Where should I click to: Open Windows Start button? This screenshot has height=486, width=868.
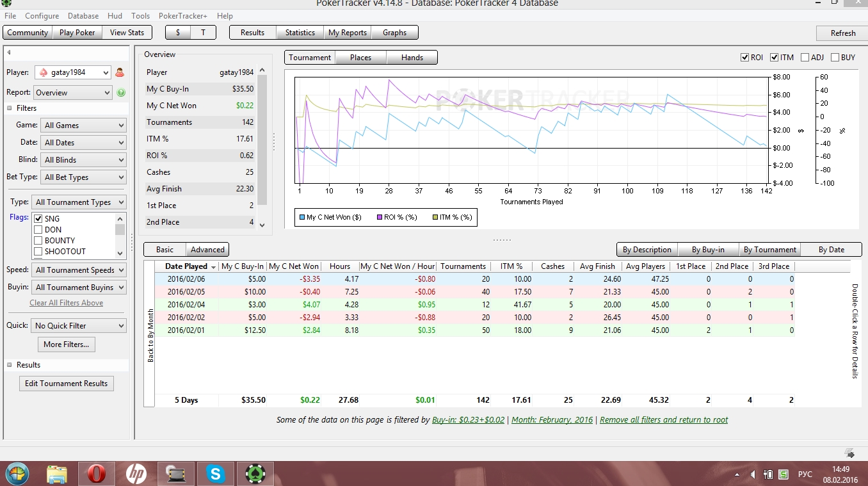(x=17, y=474)
